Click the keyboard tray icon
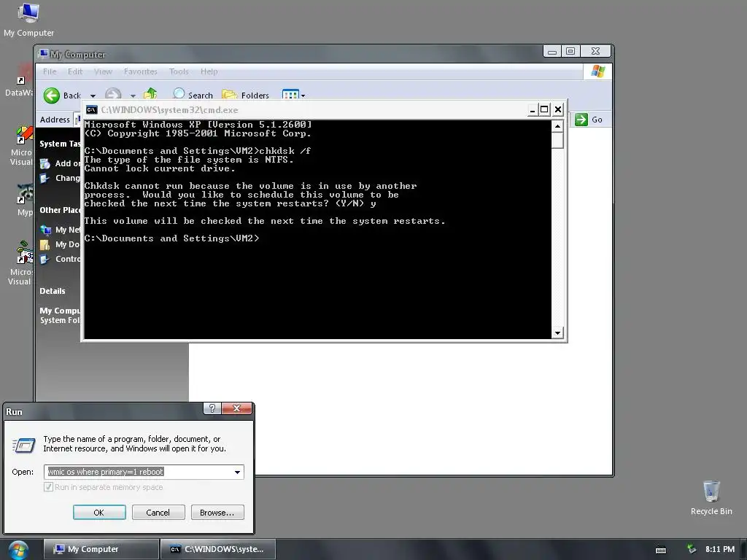The width and height of the screenshot is (747, 560). pos(661,550)
